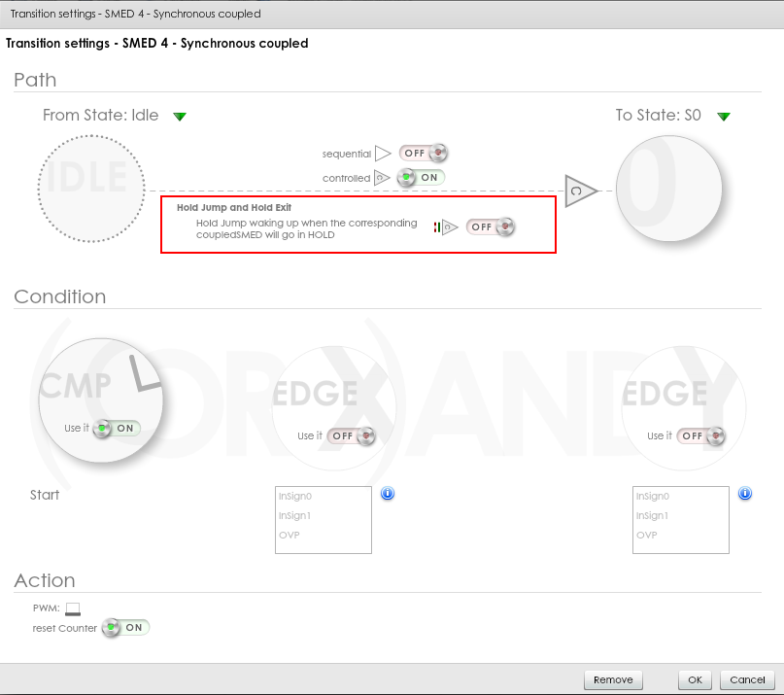
Task: Open the To State dropdown arrow
Action: click(x=724, y=117)
